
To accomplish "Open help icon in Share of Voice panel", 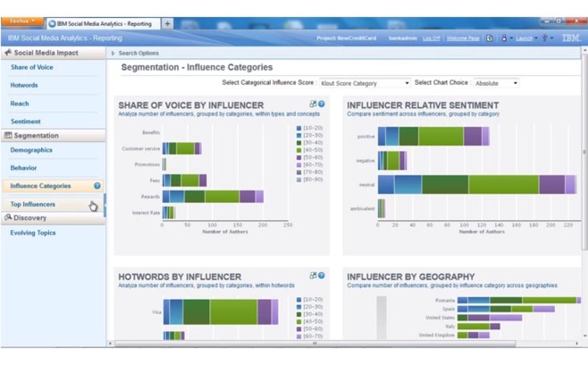I will (322, 105).
